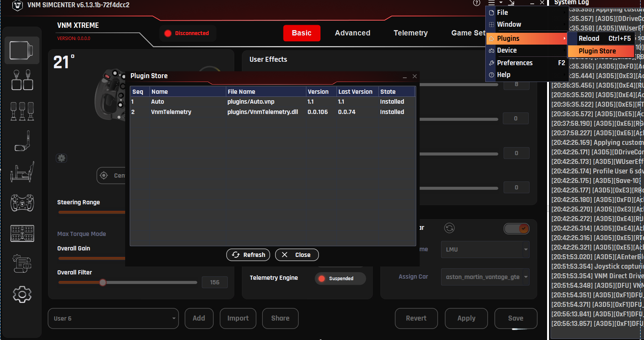Choose Plugin Store from submenu
644x340 pixels.
(601, 51)
